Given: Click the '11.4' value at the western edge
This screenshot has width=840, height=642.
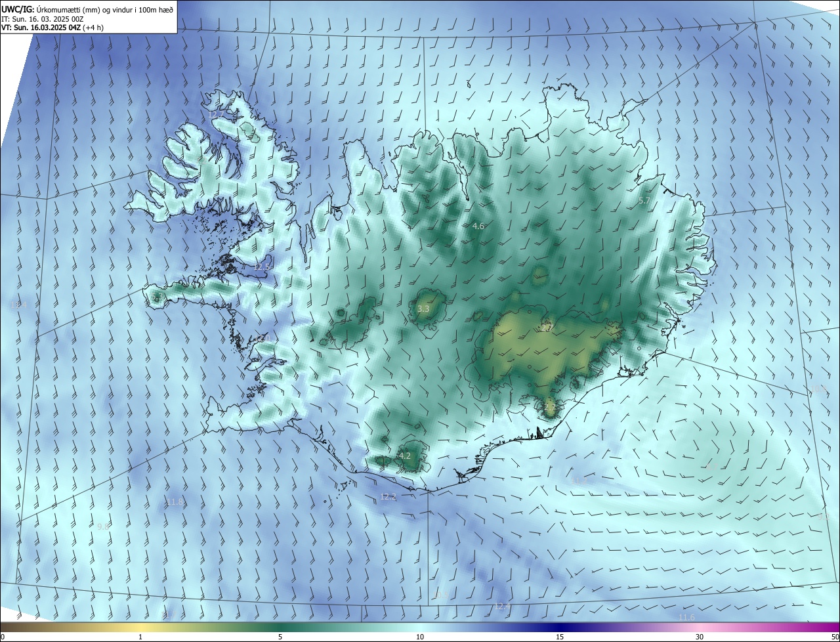Looking at the screenshot, I should (19, 305).
